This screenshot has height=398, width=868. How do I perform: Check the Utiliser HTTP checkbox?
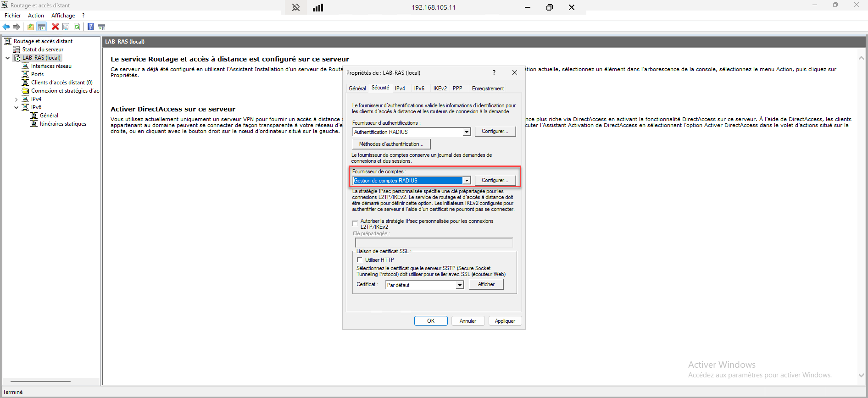tap(360, 260)
